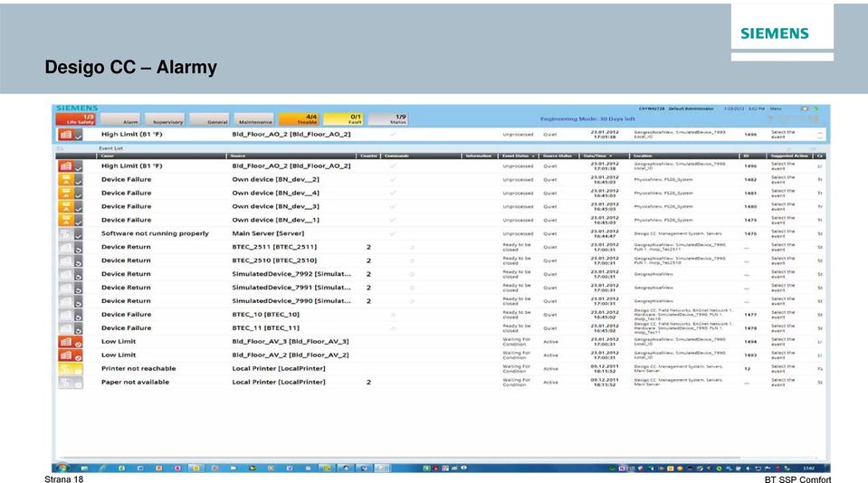Toggle the Date/Time column sort arrow
This screenshot has height=483, width=868.
click(611, 156)
